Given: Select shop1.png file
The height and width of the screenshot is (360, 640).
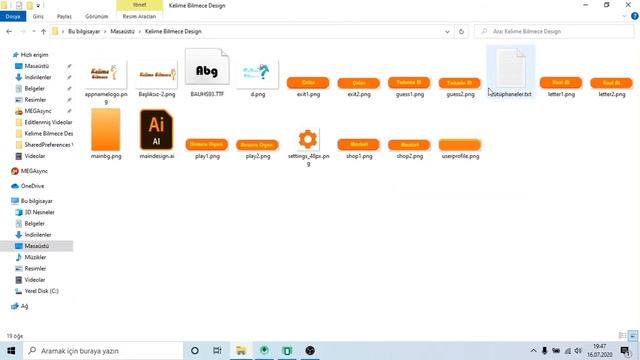Looking at the screenshot, I should tap(359, 149).
